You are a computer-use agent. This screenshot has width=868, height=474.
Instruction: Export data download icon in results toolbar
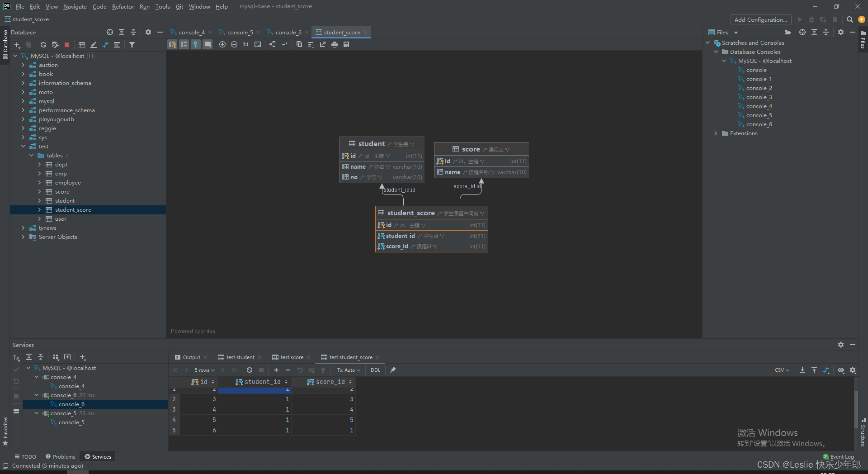[802, 370]
